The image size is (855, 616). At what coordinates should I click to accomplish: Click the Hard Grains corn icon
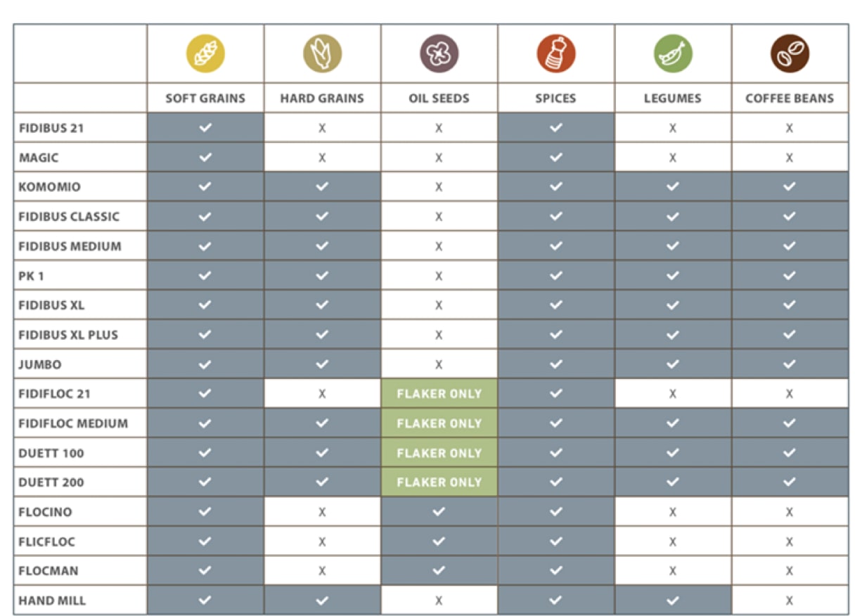point(322,54)
